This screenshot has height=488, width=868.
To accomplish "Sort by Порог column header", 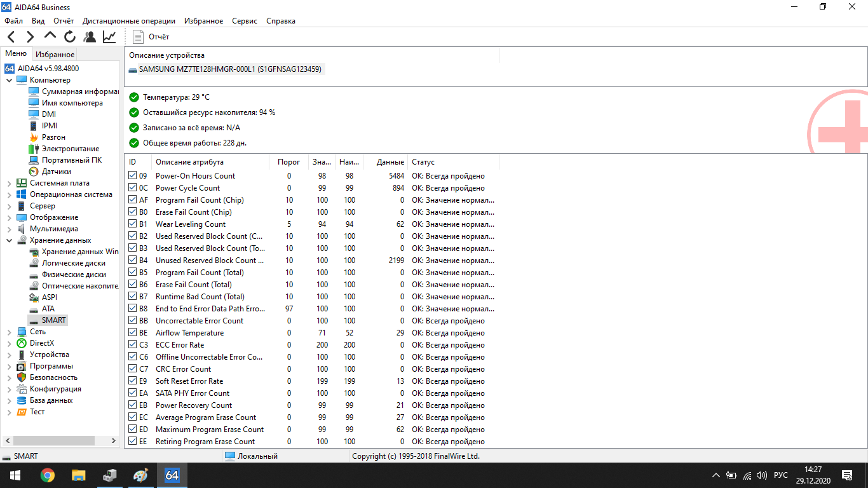I will pyautogui.click(x=289, y=162).
